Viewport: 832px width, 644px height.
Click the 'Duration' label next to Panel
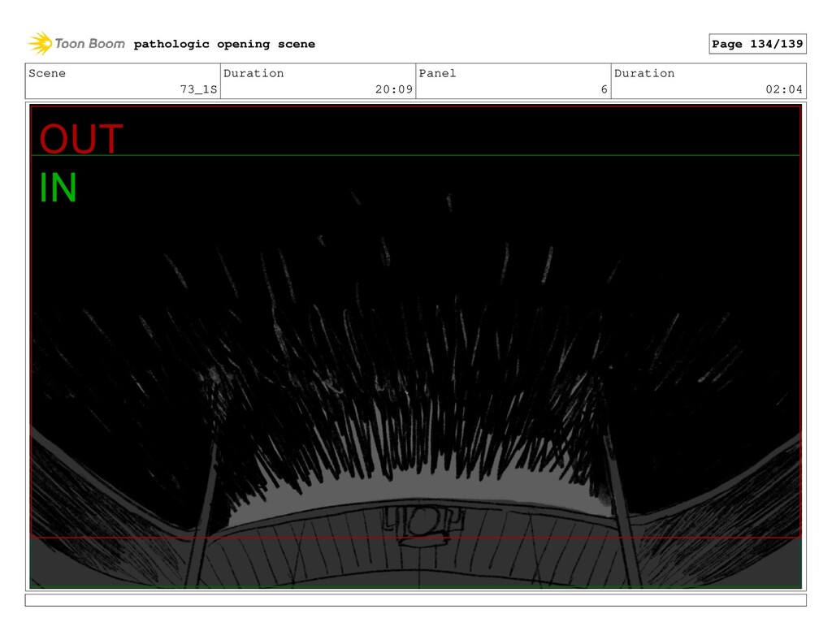click(x=644, y=73)
